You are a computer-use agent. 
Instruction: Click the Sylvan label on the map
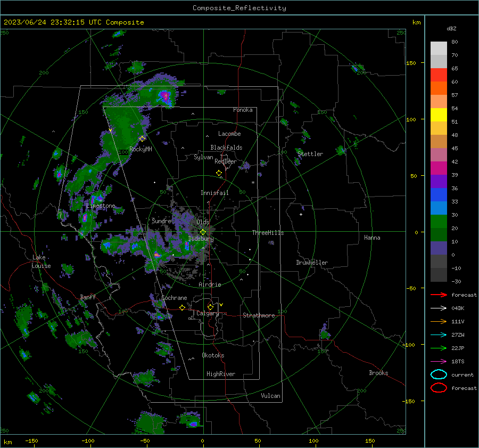click(x=203, y=157)
